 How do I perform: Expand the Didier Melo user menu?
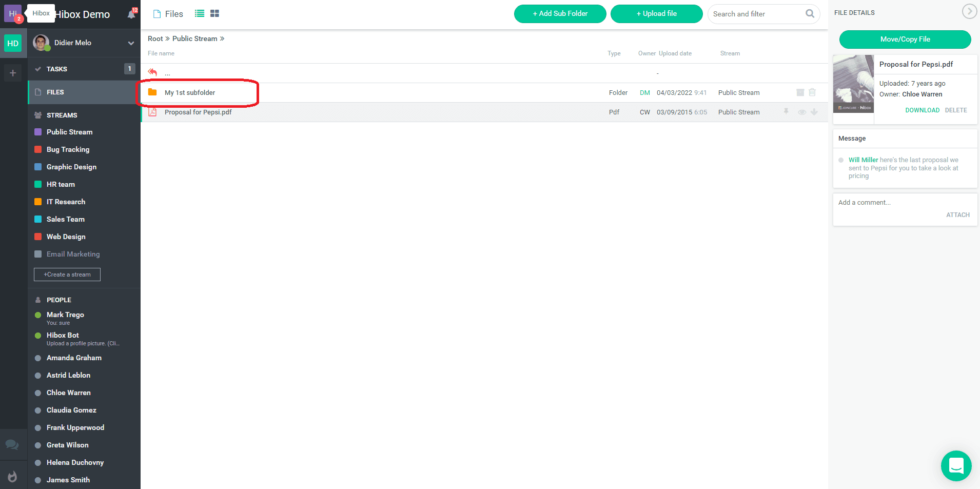click(x=131, y=43)
